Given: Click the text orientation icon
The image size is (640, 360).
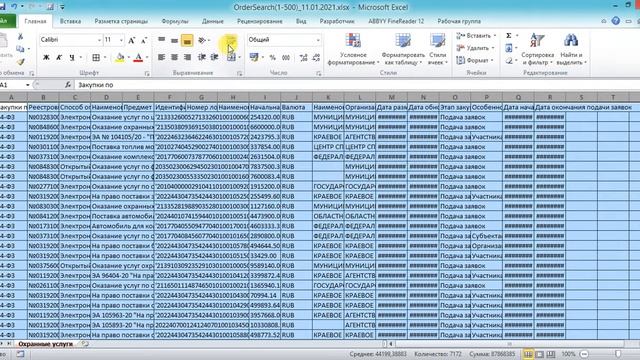Looking at the screenshot, I should point(202,40).
